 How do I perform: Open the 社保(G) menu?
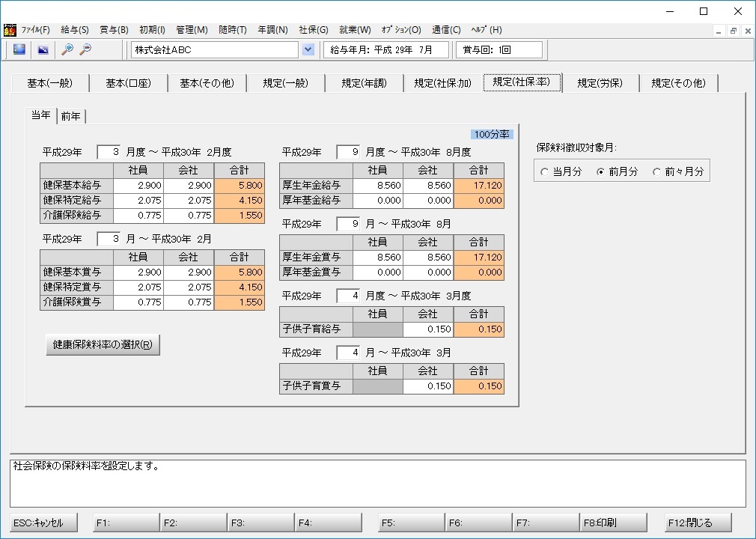click(314, 30)
